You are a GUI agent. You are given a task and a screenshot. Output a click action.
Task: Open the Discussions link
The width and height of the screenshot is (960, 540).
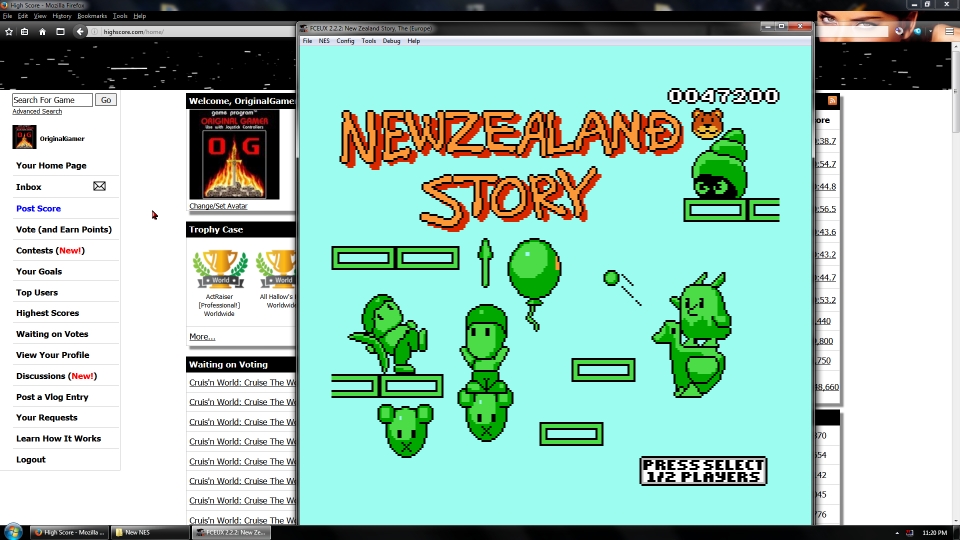click(x=56, y=376)
